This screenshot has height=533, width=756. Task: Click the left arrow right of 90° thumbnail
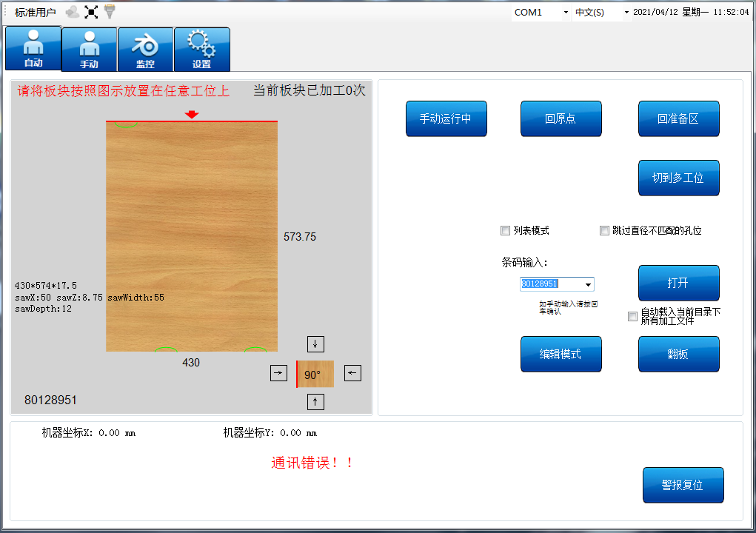pos(353,374)
